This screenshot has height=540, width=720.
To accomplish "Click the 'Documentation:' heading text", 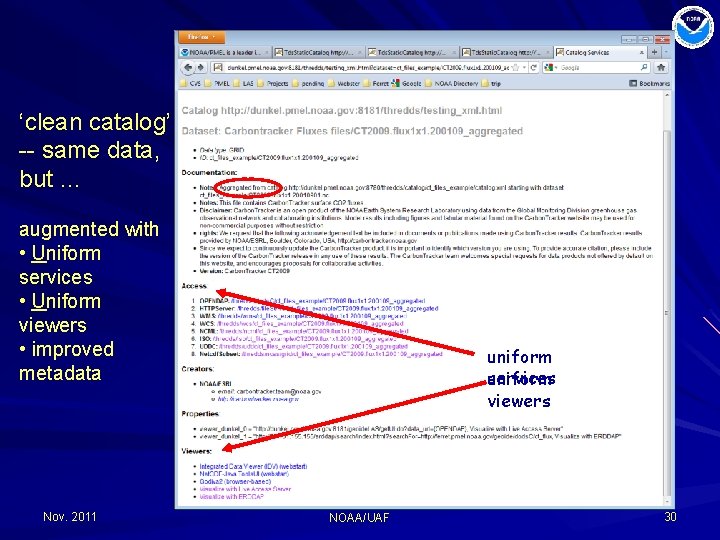I will click(209, 173).
